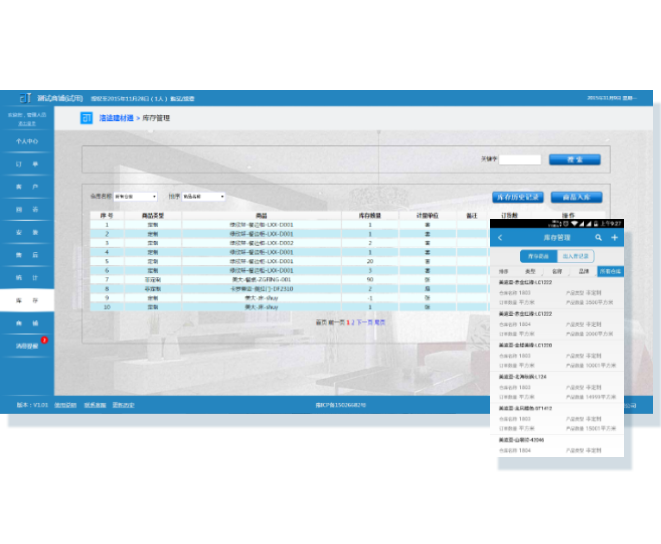Image resolution: width=661 pixels, height=544 pixels.
Task: Open the 客户 sidebar menu item
Action: click(27, 187)
